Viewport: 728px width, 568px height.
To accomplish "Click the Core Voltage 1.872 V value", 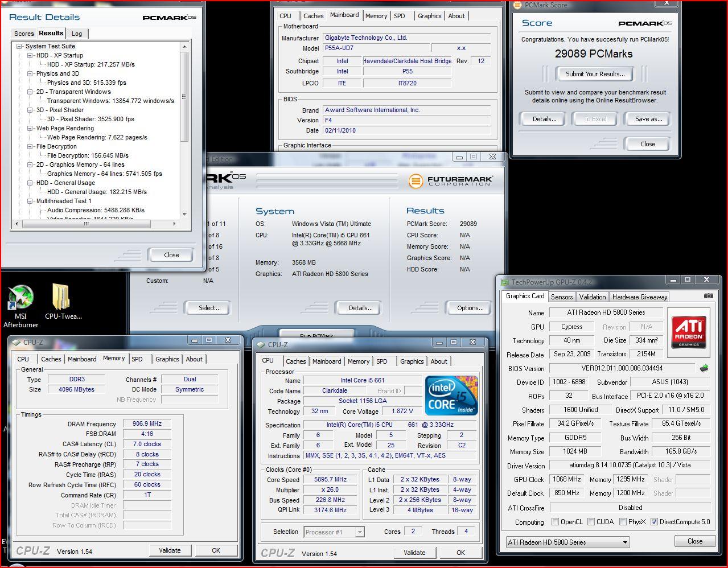I will [x=402, y=411].
